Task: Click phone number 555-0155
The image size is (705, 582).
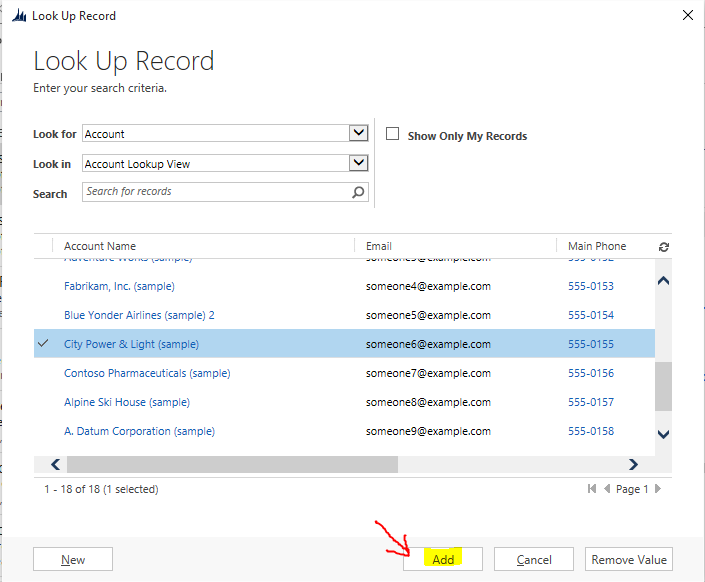Action: point(591,344)
